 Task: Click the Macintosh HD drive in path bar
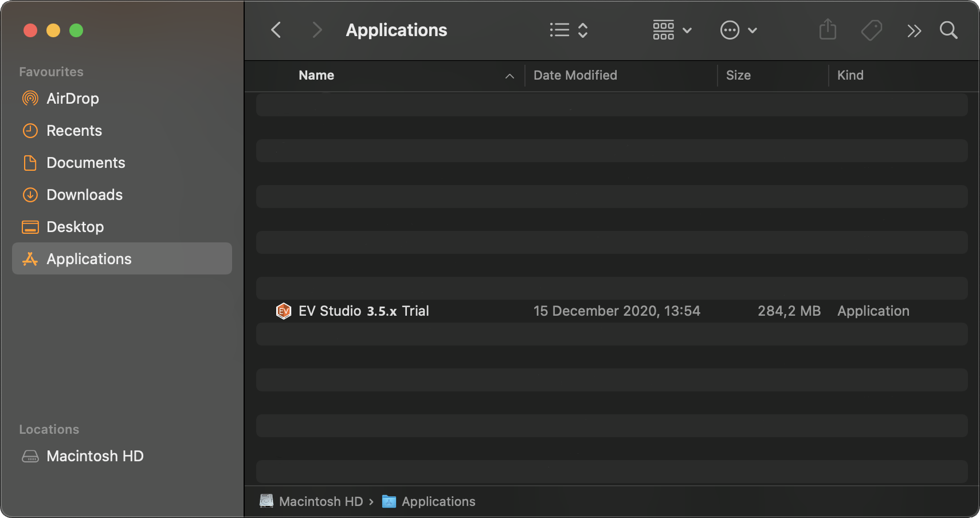pyautogui.click(x=312, y=501)
